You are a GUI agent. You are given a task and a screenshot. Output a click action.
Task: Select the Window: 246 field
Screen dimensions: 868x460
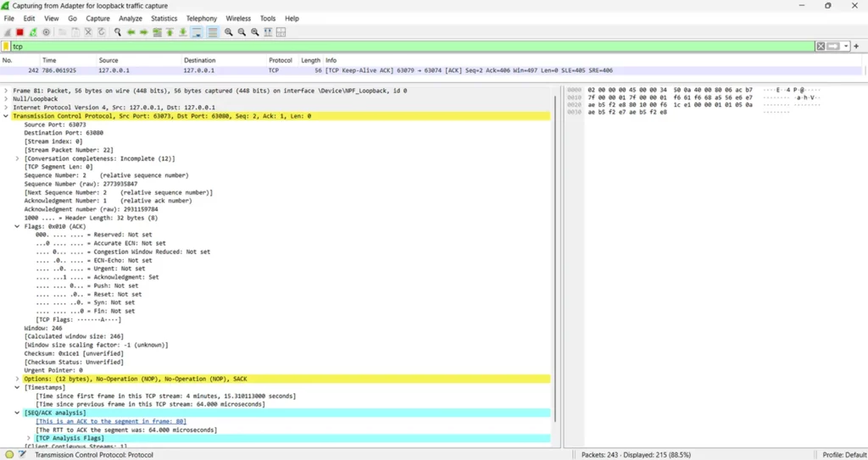pos(43,328)
